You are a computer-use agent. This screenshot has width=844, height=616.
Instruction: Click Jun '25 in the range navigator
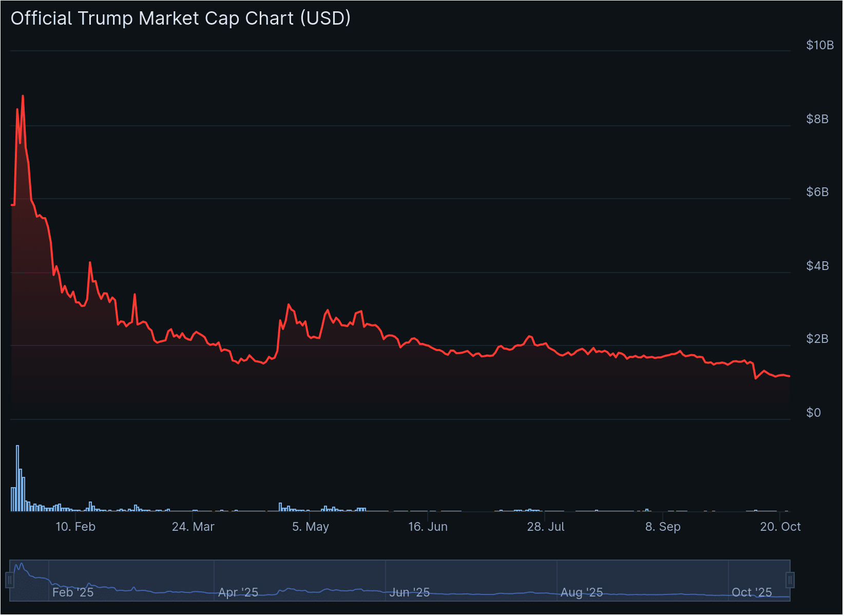(409, 592)
